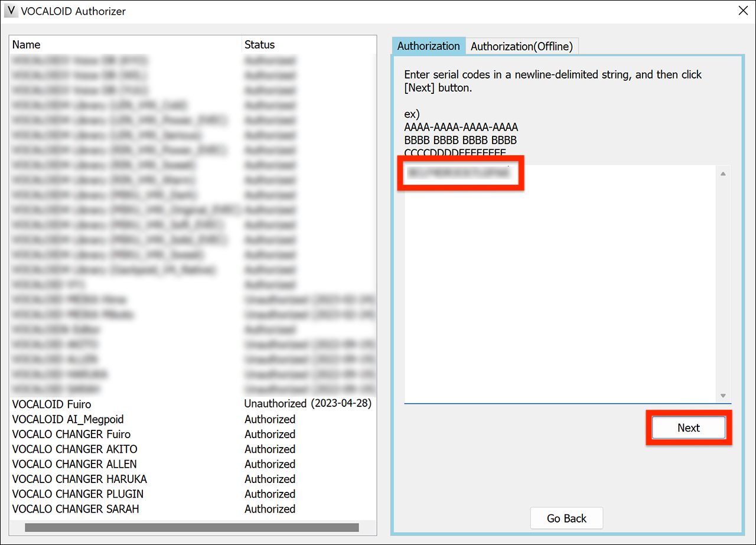Click VOCALO CHANGER ALLEN in the list
The image size is (756, 545).
(x=74, y=464)
